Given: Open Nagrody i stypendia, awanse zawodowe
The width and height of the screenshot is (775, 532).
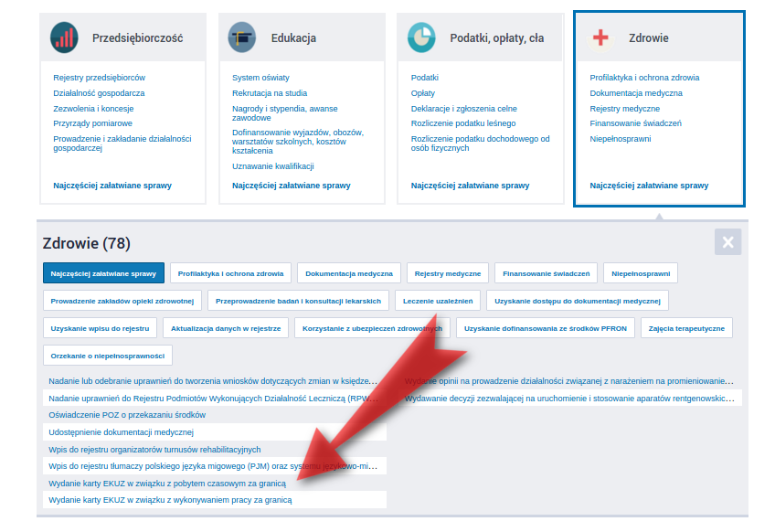Looking at the screenshot, I should (x=285, y=113).
